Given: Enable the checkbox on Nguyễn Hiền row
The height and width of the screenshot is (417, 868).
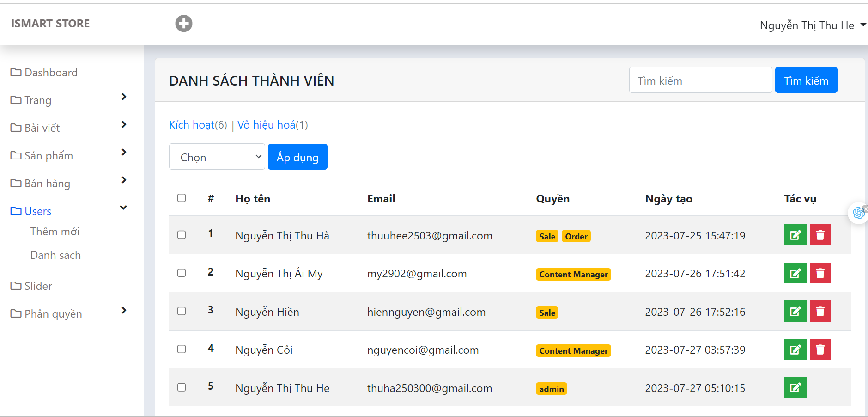Looking at the screenshot, I should (x=181, y=311).
